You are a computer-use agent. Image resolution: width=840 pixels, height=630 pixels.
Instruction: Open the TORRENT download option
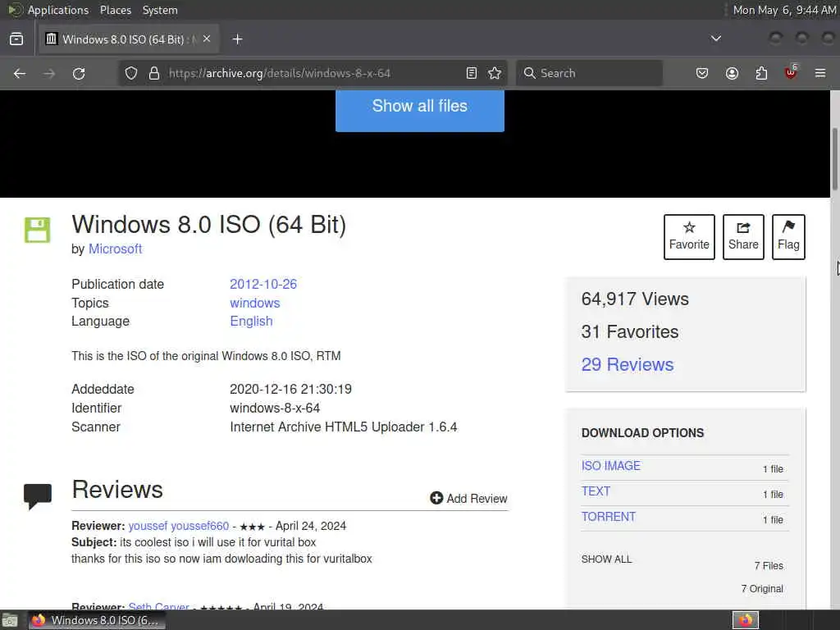click(x=609, y=517)
